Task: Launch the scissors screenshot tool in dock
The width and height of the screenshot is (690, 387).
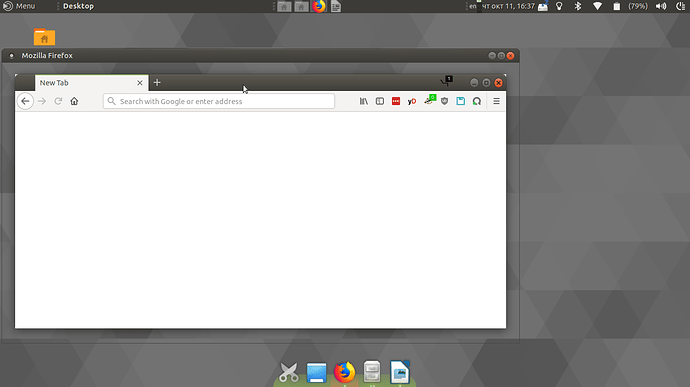Action: (289, 372)
